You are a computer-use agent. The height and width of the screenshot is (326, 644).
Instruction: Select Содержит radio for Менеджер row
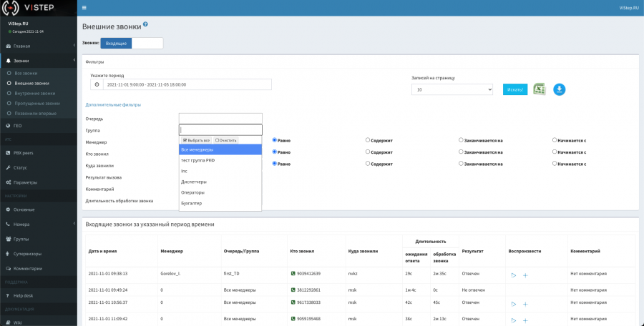368,140
